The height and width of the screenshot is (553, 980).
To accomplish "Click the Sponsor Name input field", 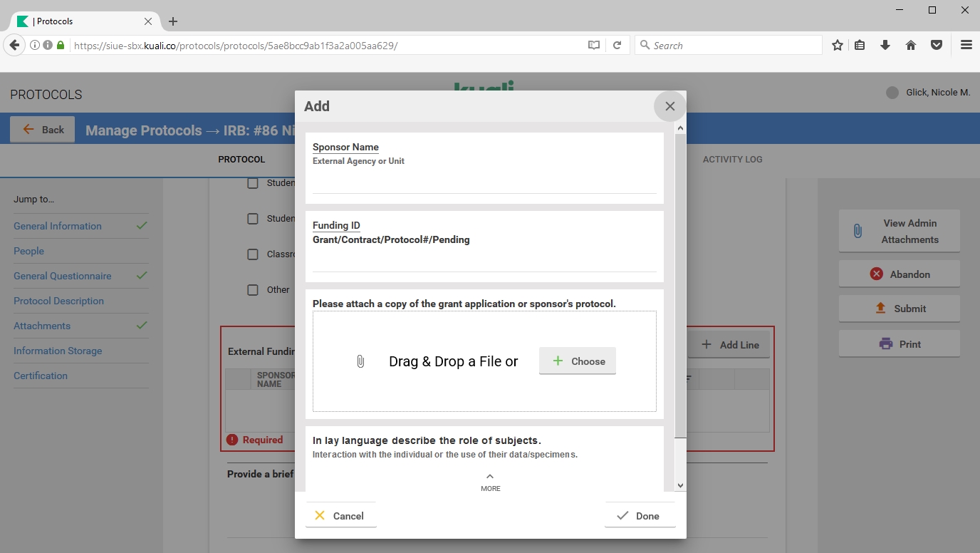I will point(484,183).
